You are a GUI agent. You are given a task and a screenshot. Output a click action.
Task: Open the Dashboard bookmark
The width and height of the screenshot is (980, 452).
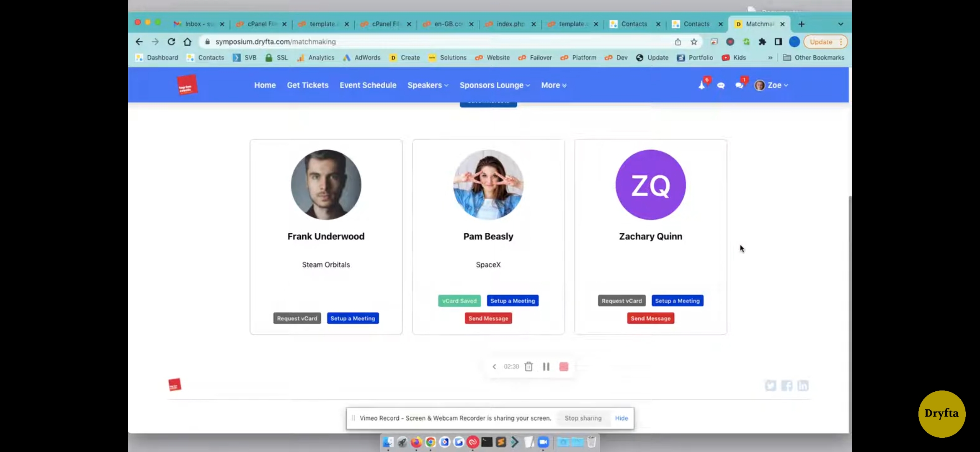coord(157,57)
